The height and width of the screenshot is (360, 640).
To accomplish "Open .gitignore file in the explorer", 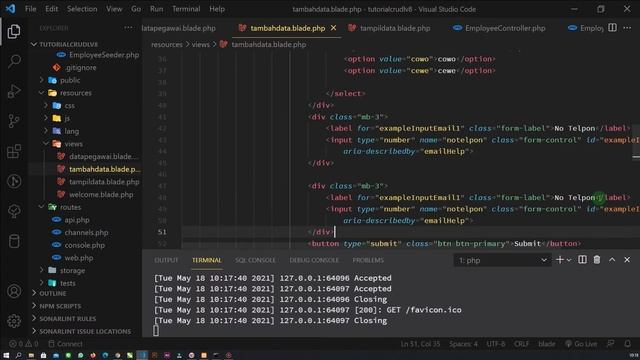I will [x=81, y=68].
